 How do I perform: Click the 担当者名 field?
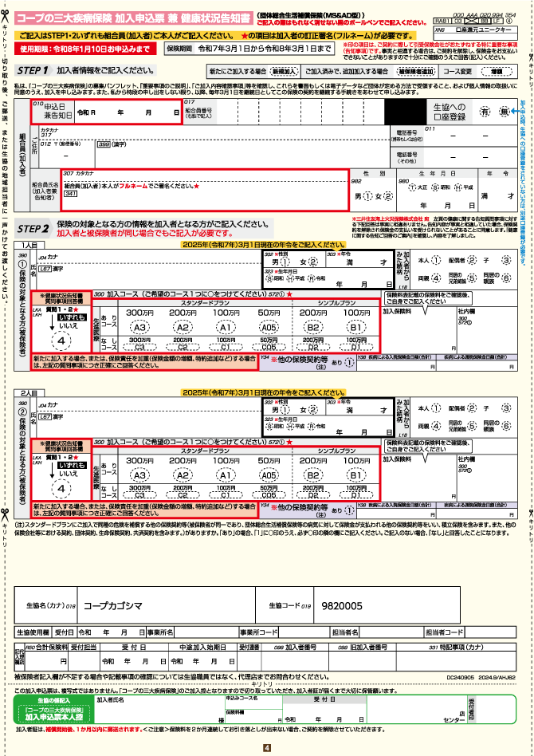click(391, 632)
